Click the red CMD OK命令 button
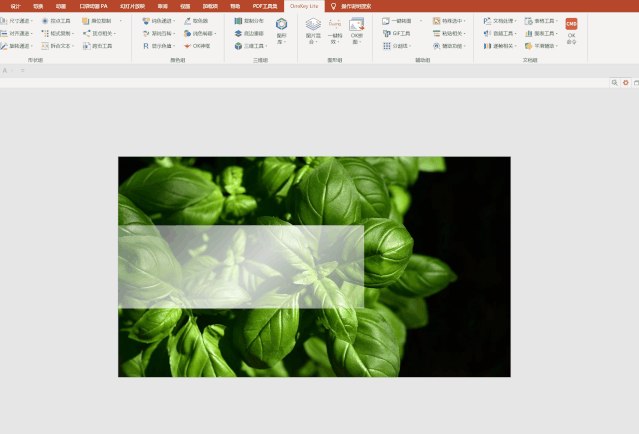Screen dimensions: 639x434 [571, 31]
